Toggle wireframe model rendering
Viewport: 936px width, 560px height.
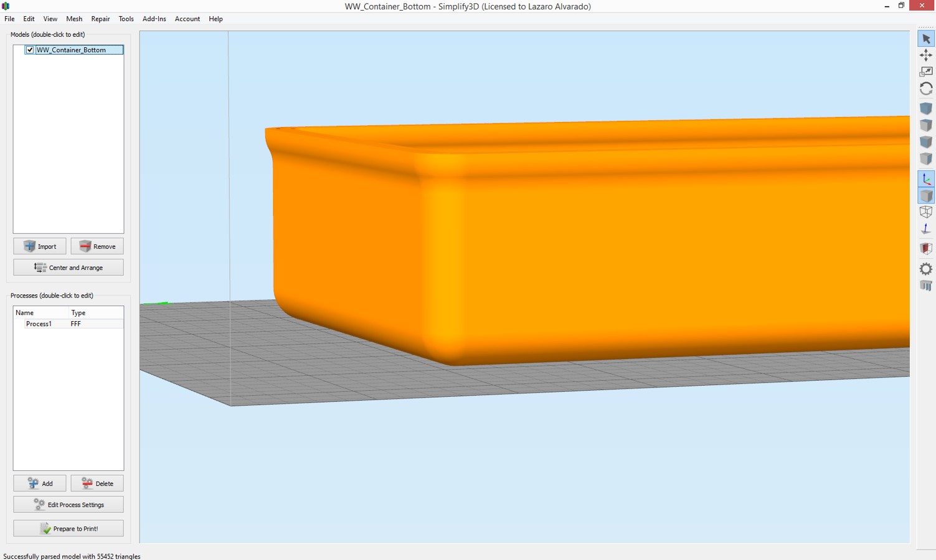pyautogui.click(x=926, y=212)
